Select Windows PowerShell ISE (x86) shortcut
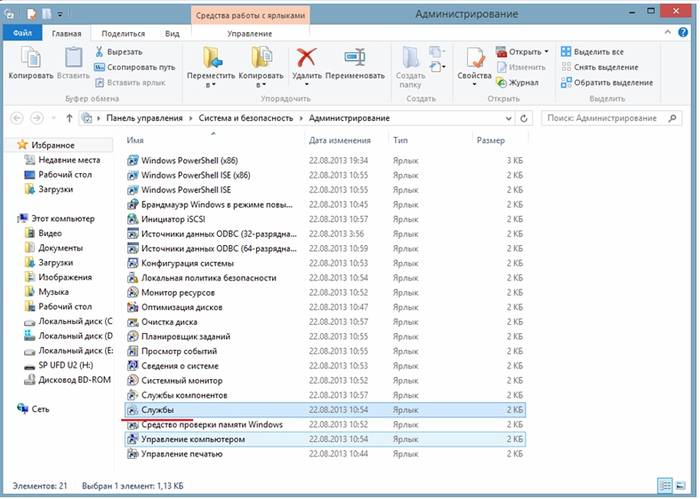This screenshot has height=499, width=700. [x=325, y=175]
